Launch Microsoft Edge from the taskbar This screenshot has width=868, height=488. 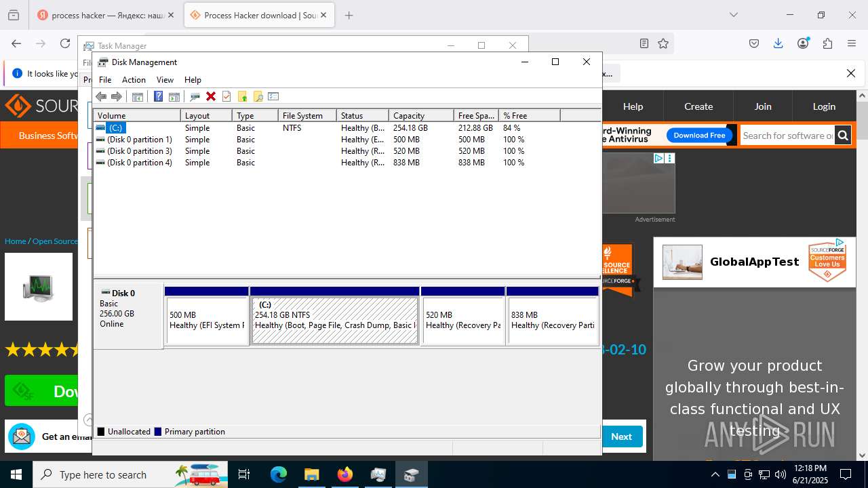279,474
